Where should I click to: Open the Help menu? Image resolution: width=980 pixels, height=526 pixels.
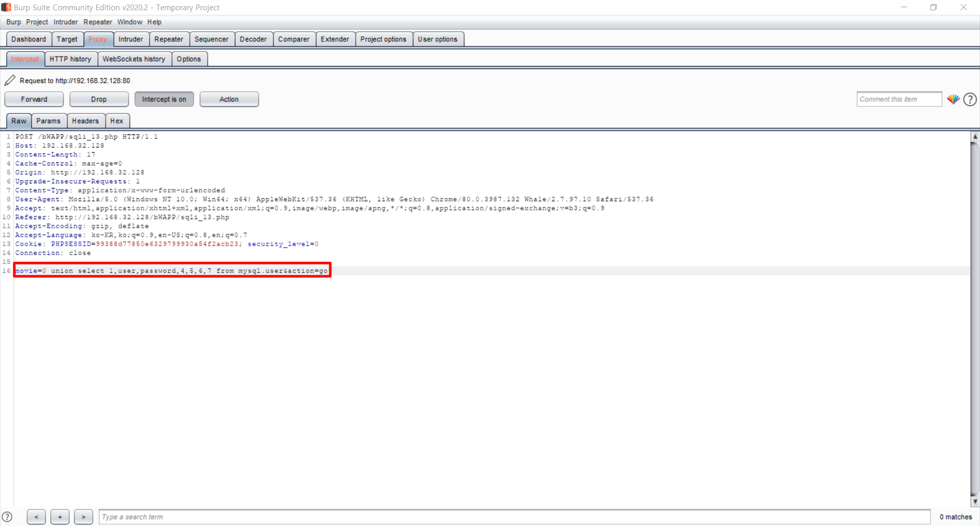point(155,22)
